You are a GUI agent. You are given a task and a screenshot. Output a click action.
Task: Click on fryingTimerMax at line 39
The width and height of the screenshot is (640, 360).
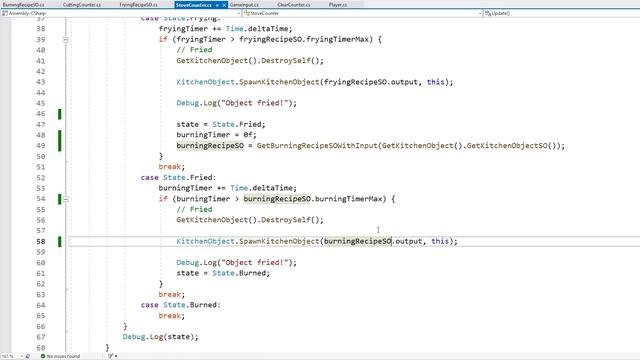click(339, 39)
